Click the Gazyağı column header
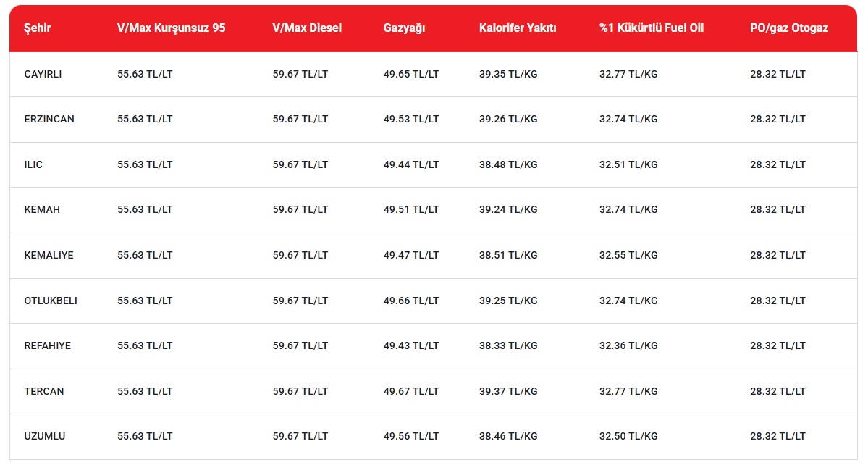Viewport: 868px width, 465px height. click(404, 28)
